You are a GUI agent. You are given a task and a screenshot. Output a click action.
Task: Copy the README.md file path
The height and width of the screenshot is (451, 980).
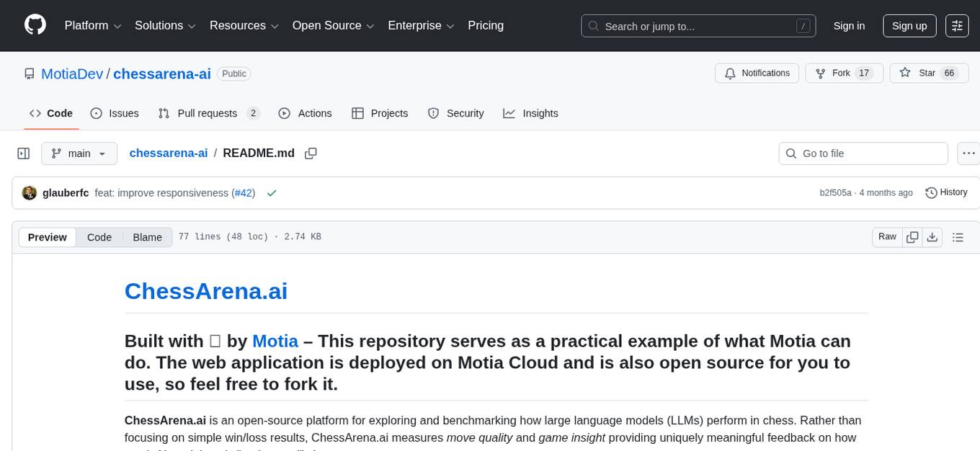click(311, 153)
